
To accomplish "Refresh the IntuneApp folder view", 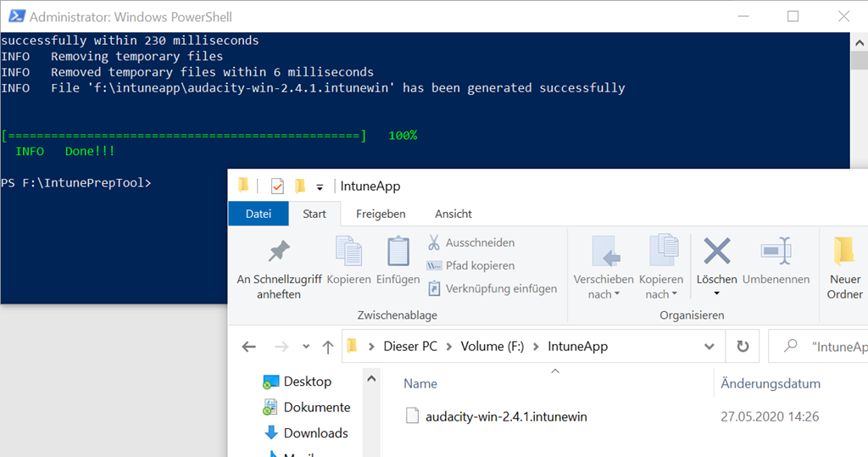I will 743,347.
